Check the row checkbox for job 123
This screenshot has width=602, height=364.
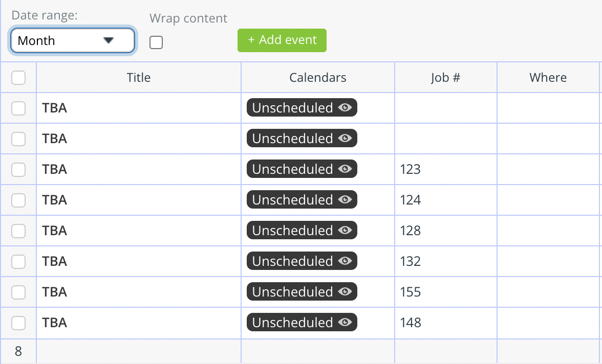point(18,170)
